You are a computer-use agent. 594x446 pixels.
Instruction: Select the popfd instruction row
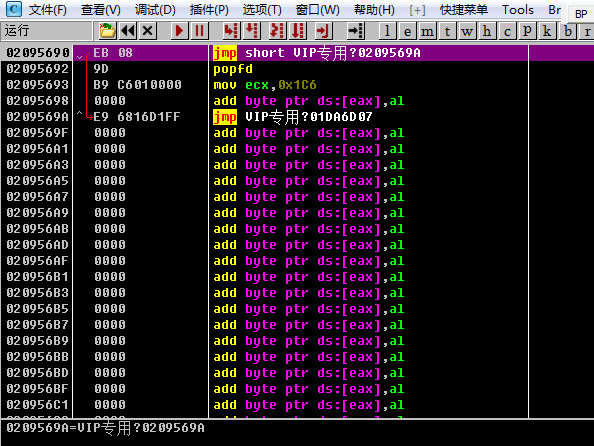(233, 69)
